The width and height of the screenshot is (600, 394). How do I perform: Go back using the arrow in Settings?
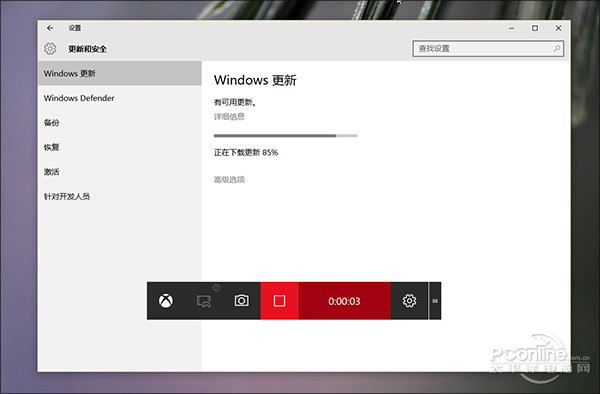(50, 28)
